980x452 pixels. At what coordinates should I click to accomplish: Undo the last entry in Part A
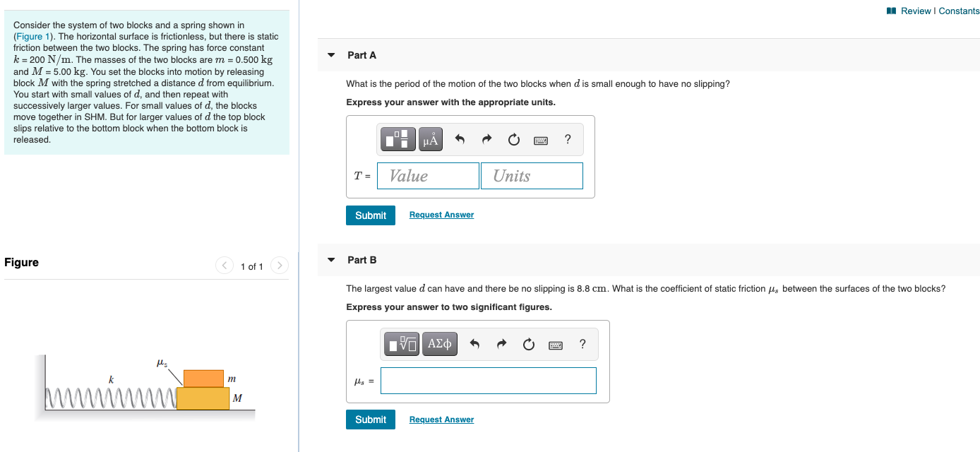coord(459,139)
